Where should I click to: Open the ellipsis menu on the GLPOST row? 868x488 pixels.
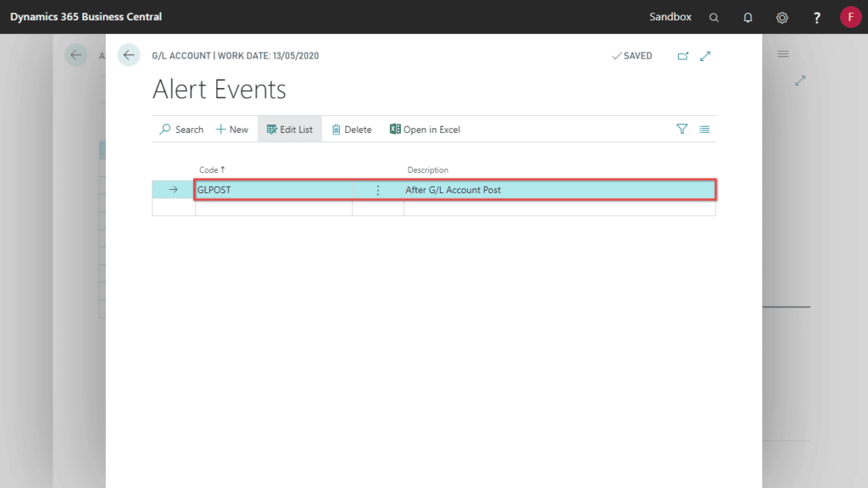pos(377,190)
